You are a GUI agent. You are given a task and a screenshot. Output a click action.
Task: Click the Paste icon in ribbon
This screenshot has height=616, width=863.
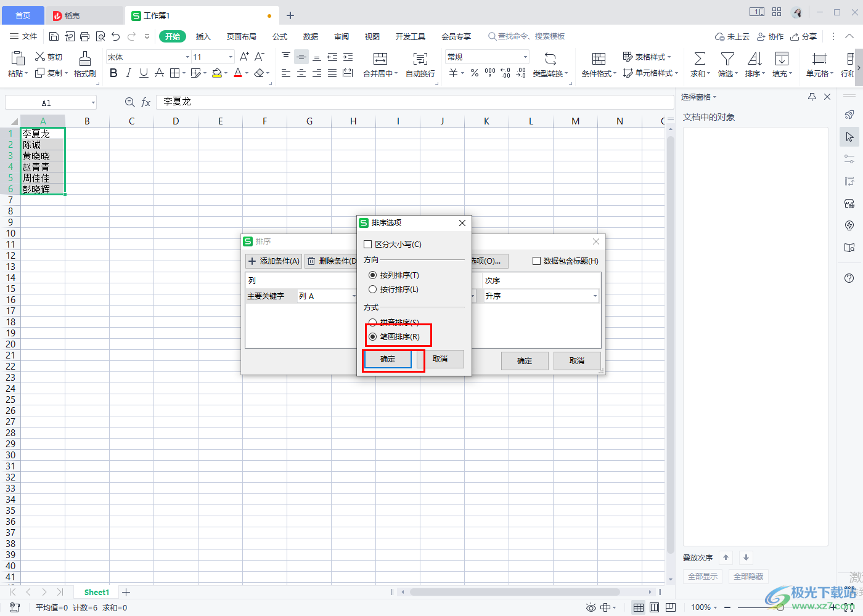(x=17, y=59)
